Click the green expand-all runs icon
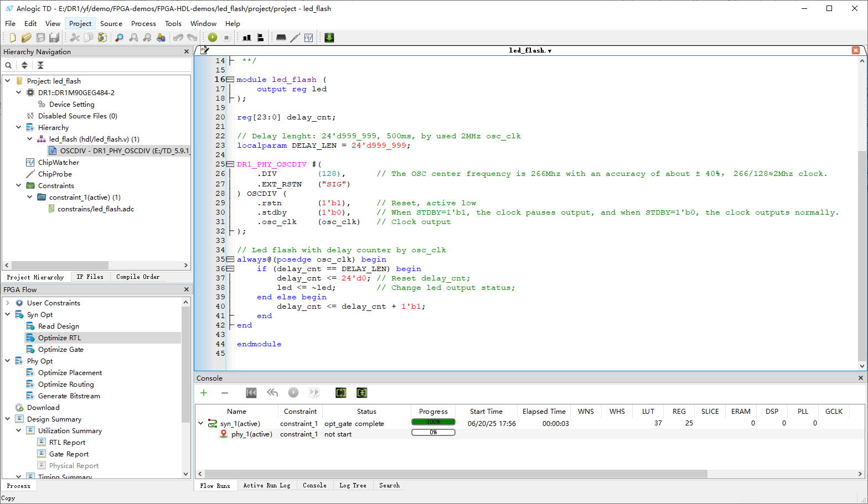Image resolution: width=868 pixels, height=504 pixels. point(341,393)
